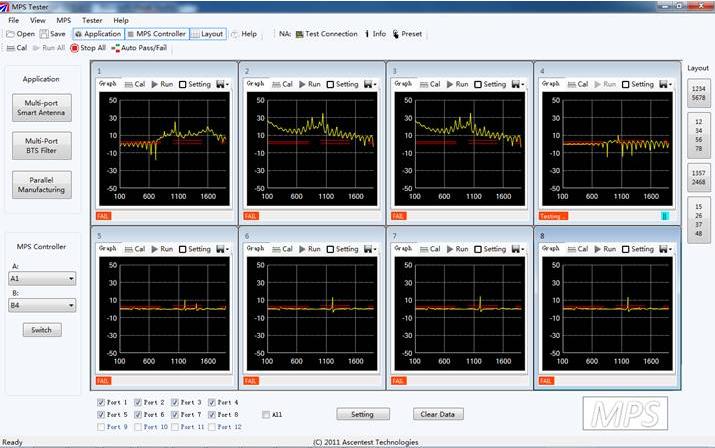Click the Multi-port Smart Antenna button
Screen dimensions: 715x448
pos(42,108)
